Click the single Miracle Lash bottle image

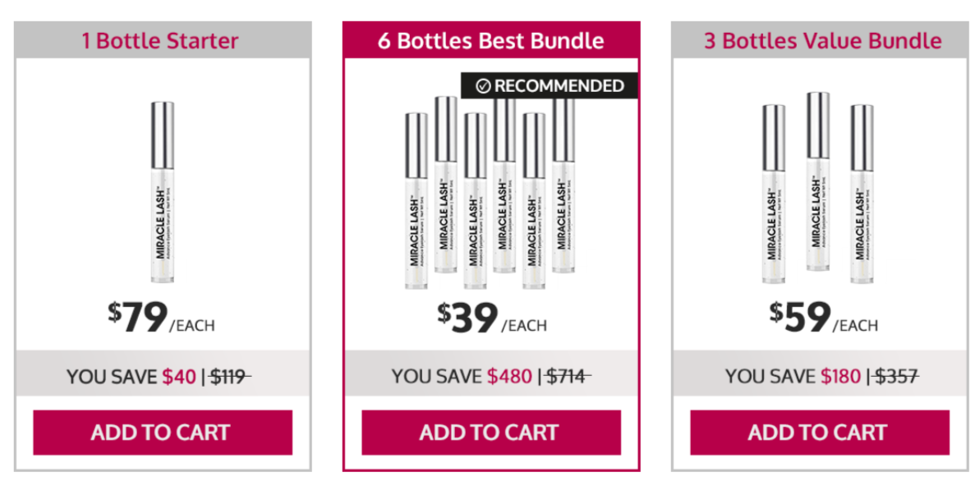160,189
